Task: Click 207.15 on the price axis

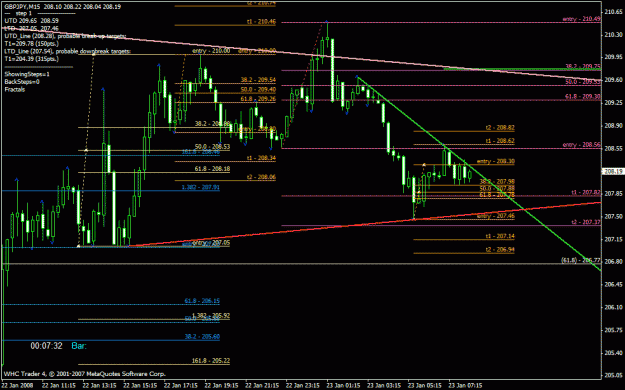Action: tap(614, 239)
